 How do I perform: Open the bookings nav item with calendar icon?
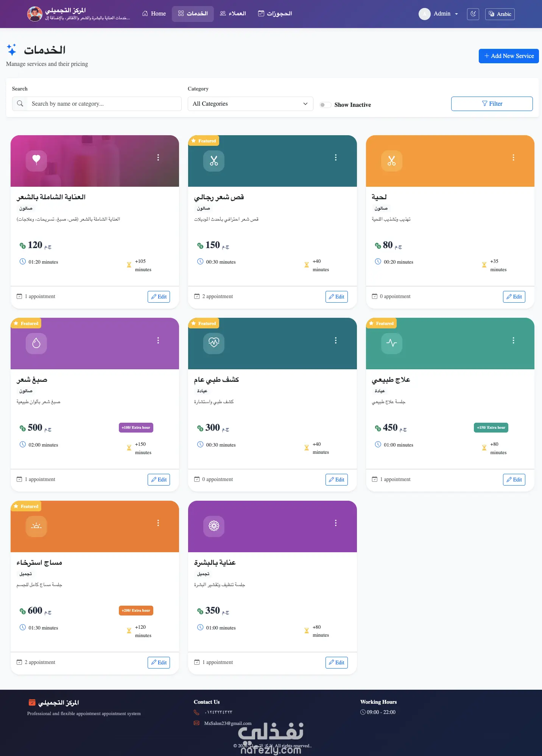[275, 14]
